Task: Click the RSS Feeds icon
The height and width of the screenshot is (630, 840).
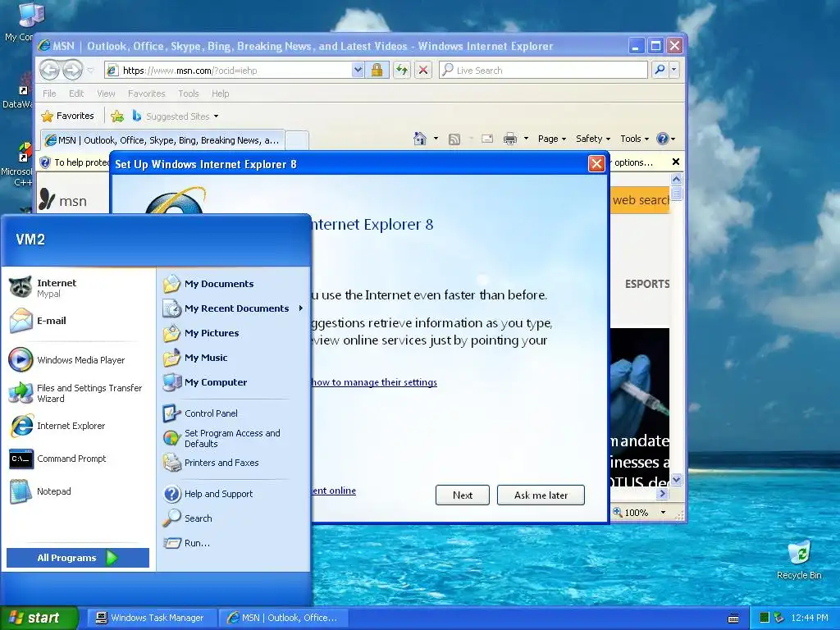Action: [x=454, y=139]
